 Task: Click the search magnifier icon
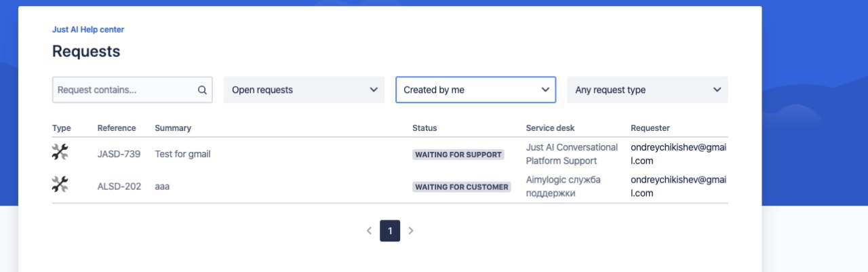point(202,90)
